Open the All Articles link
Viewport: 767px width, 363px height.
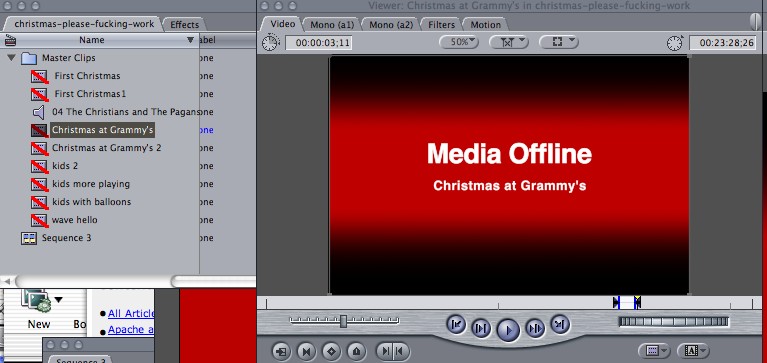pyautogui.click(x=131, y=313)
